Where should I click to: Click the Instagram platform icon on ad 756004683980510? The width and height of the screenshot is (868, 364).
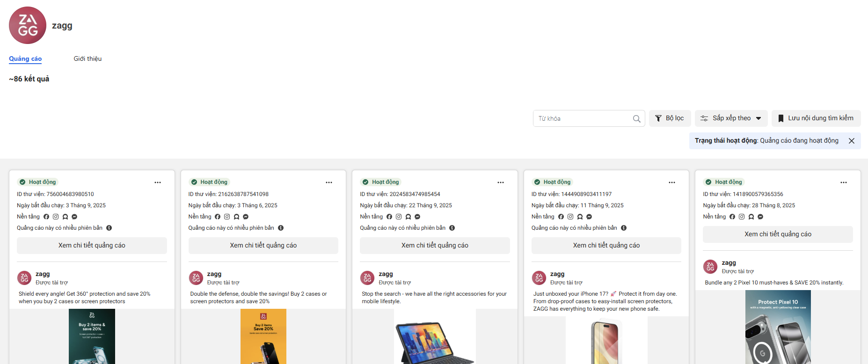pyautogui.click(x=56, y=217)
